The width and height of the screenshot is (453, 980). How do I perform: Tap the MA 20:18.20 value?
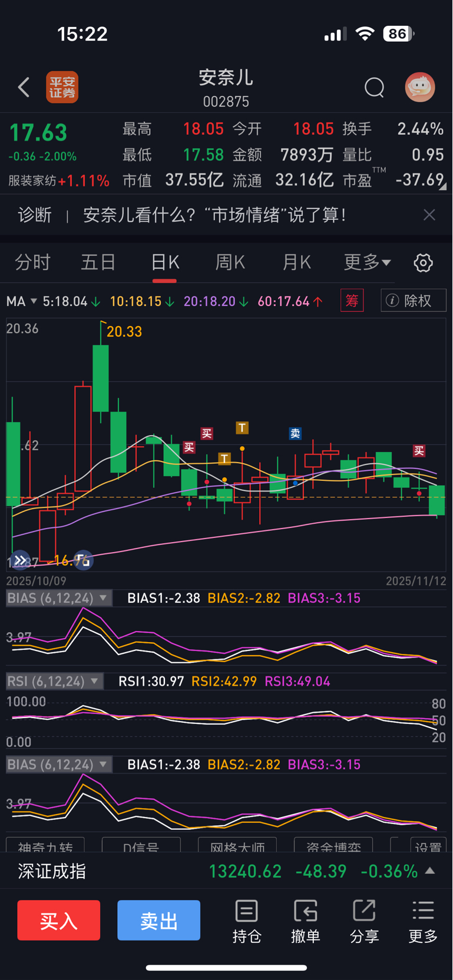click(216, 301)
